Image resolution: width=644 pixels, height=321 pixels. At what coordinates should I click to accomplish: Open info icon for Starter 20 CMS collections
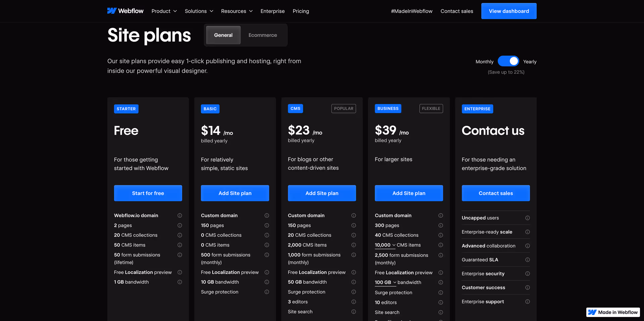pyautogui.click(x=180, y=235)
